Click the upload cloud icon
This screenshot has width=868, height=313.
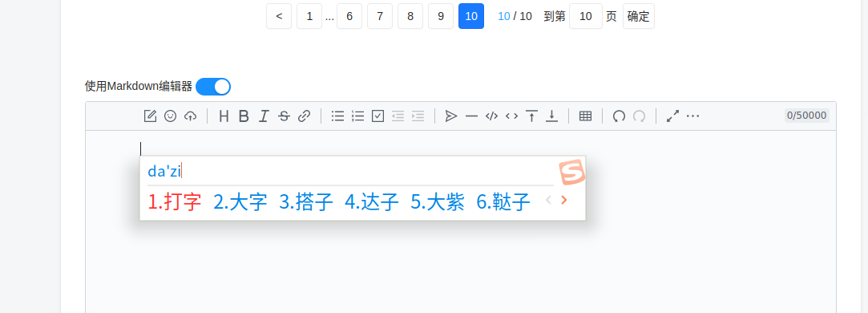(191, 116)
